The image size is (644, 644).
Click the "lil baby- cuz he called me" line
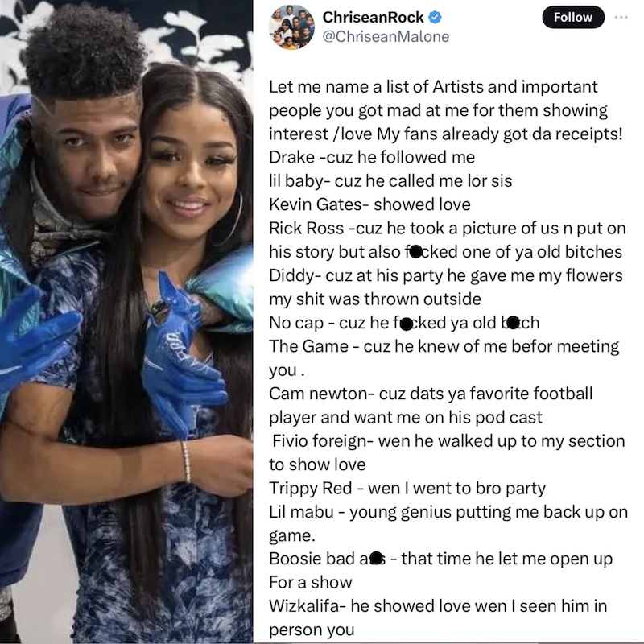pos(390,180)
